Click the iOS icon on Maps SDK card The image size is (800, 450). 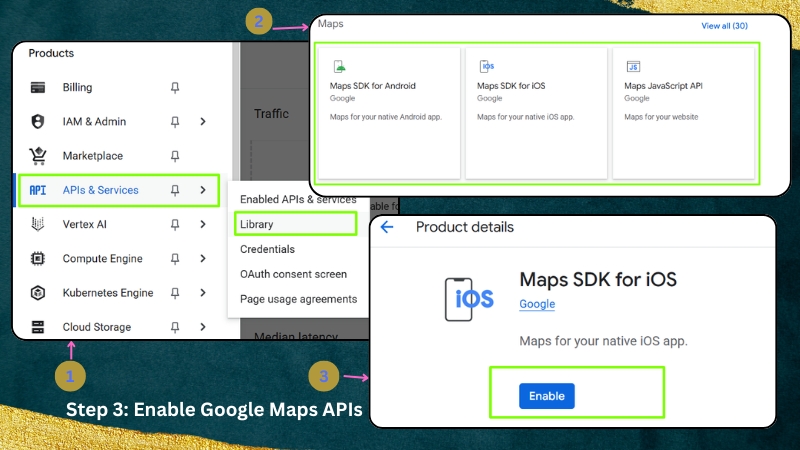coord(487,66)
